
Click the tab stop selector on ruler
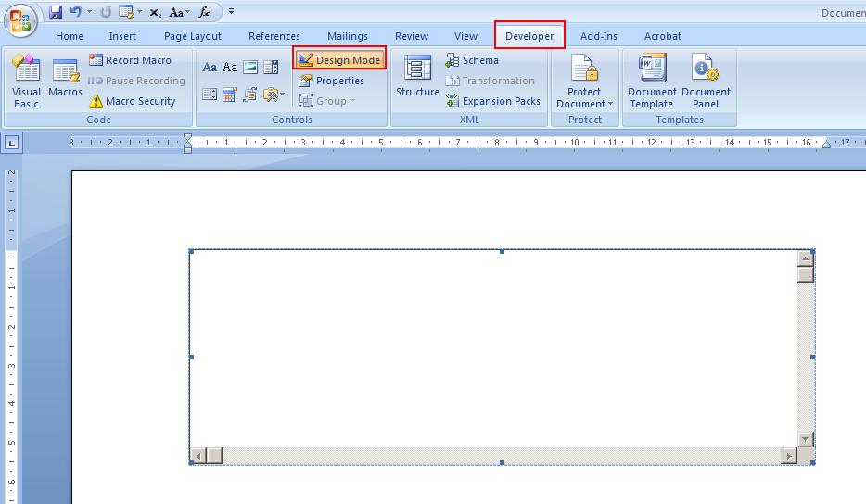12,143
